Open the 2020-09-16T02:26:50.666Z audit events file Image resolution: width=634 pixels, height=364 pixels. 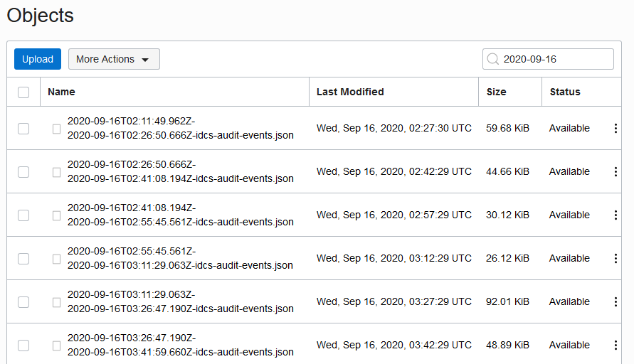(180, 171)
